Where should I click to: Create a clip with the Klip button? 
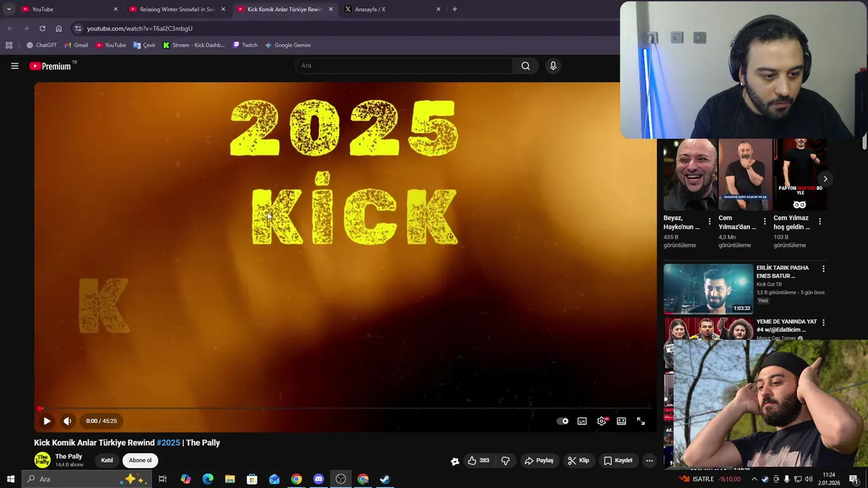(x=578, y=460)
